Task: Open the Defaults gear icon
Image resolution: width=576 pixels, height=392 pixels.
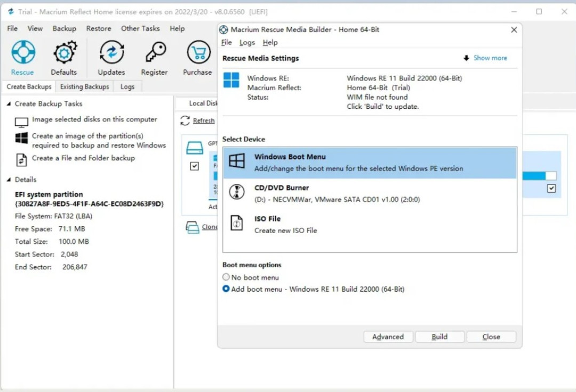Action: click(65, 52)
